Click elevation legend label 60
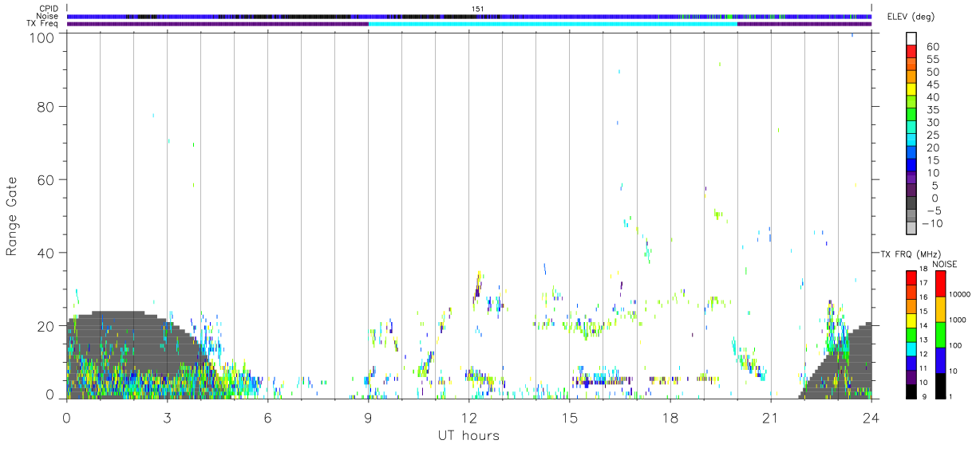 (931, 46)
